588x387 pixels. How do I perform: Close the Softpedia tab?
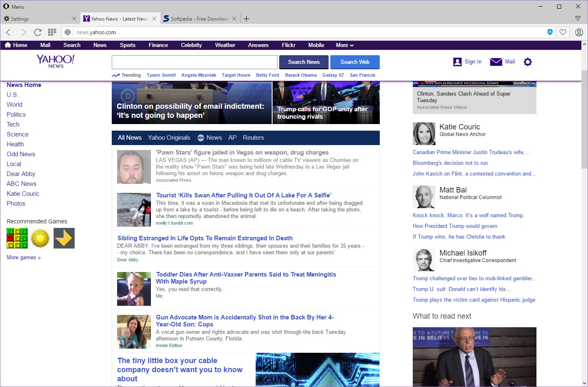click(234, 19)
